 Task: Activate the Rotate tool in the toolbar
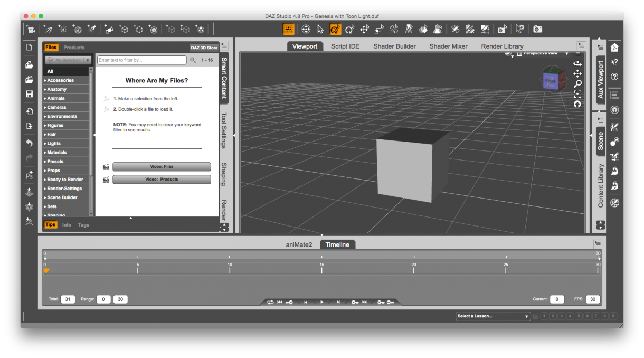coord(349,29)
